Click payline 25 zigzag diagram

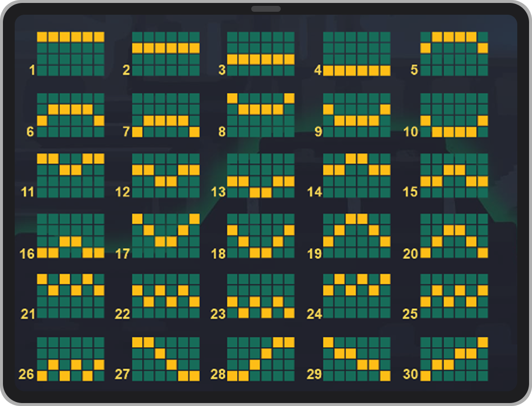click(x=454, y=296)
